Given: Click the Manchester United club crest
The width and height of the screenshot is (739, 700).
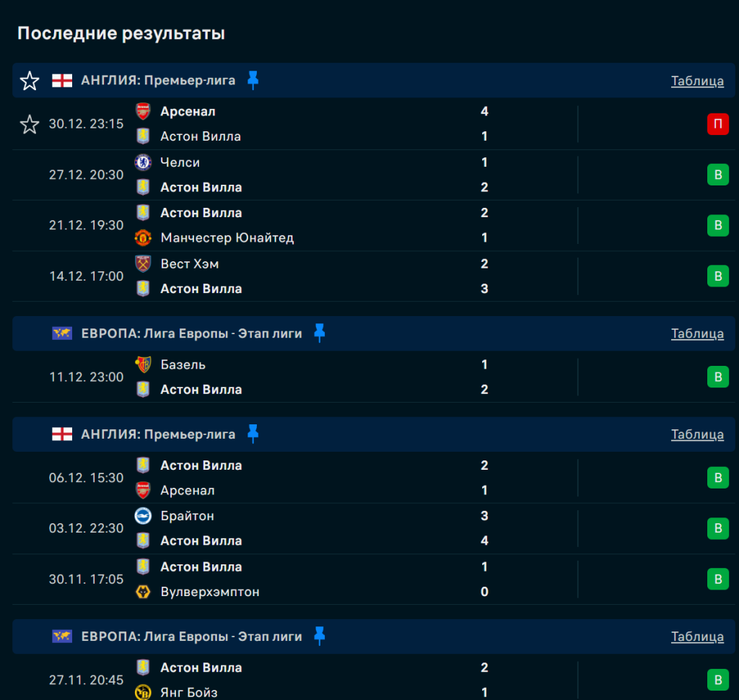Looking at the screenshot, I should pyautogui.click(x=143, y=237).
